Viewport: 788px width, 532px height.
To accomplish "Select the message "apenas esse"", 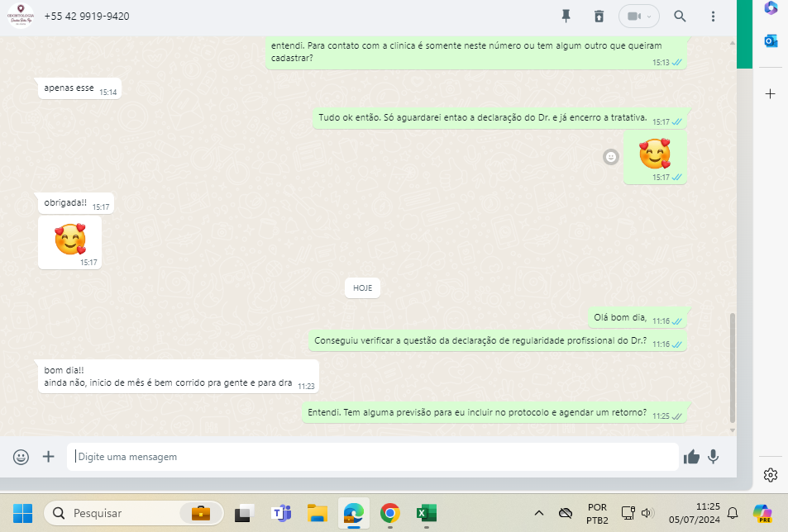I will coord(79,88).
